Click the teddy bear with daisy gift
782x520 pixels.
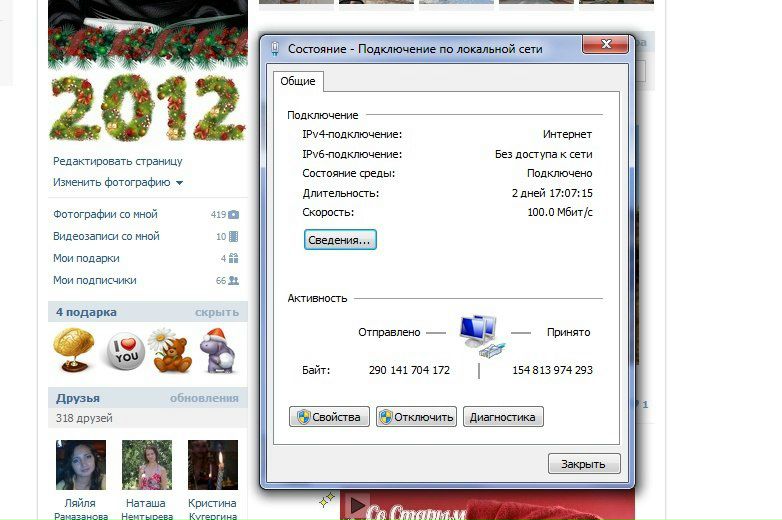tap(170, 350)
